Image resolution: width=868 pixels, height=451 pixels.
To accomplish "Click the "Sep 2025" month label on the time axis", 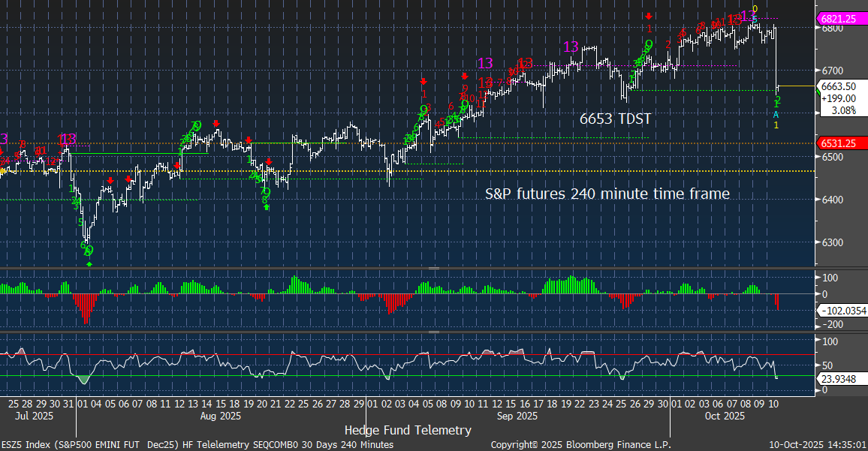I will pyautogui.click(x=517, y=416).
